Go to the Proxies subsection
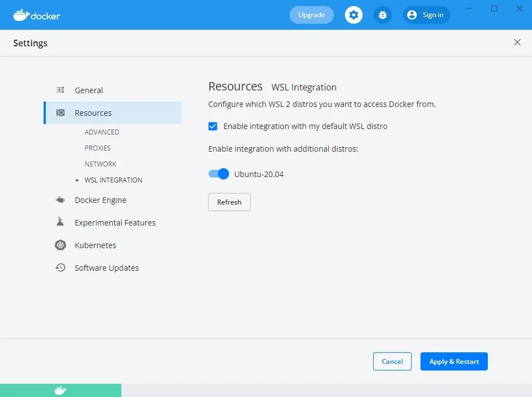 (98, 148)
